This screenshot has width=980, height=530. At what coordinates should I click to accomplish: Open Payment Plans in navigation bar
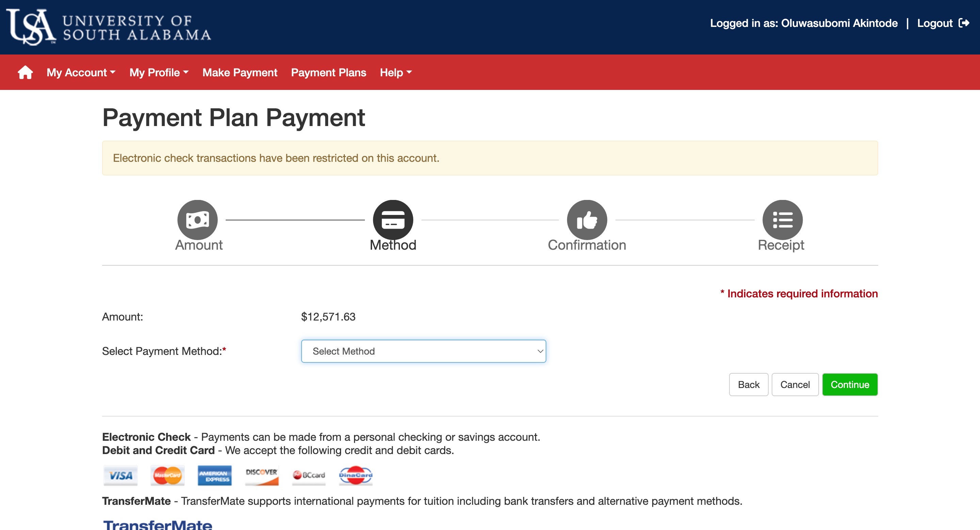pos(328,72)
